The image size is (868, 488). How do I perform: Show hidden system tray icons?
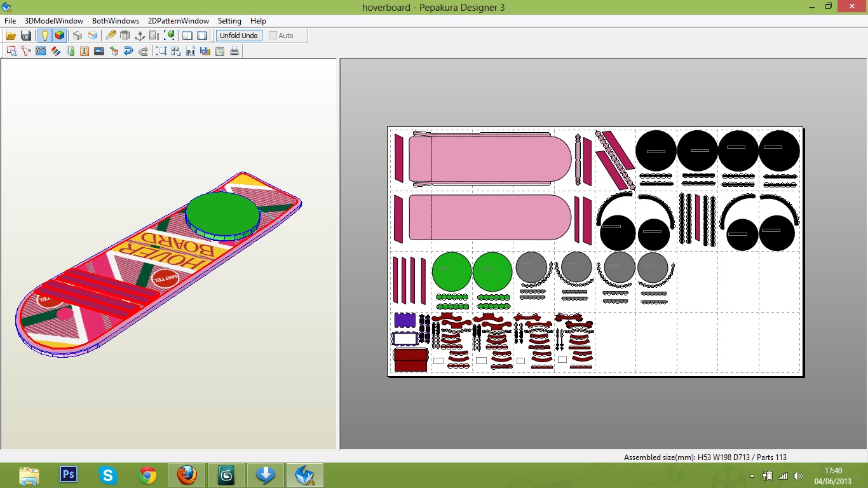coord(752,476)
